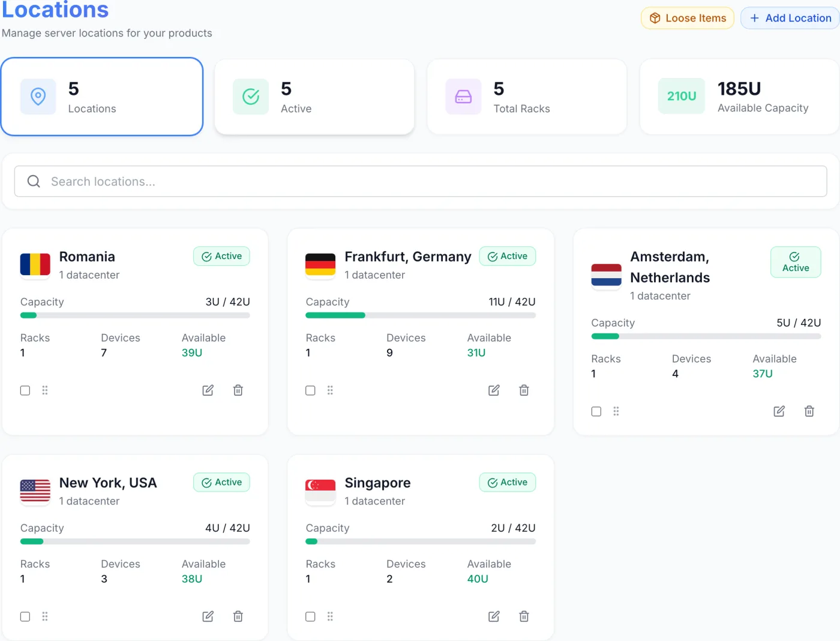Viewport: 840px width, 641px height.
Task: Click the Locations page heading
Action: click(x=55, y=10)
